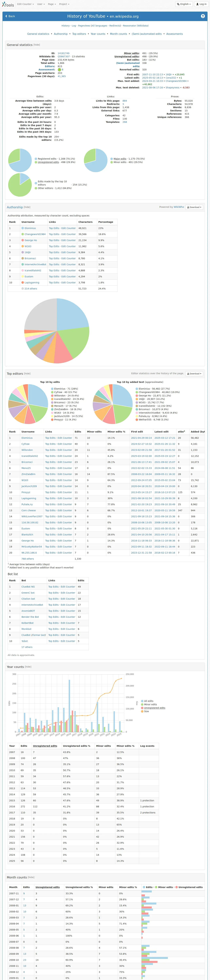Jump to Top editors in section nav
This screenshot has height=980, width=210.
(79, 34)
